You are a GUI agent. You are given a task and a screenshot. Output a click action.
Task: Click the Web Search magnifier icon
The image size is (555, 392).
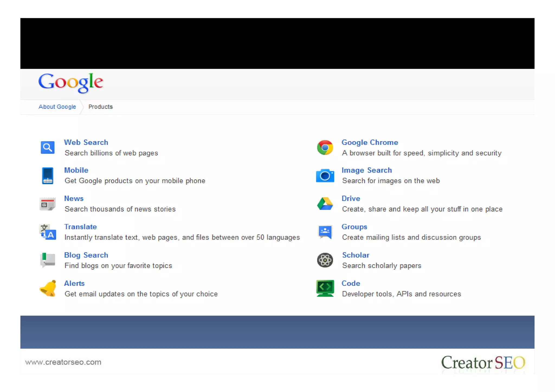[x=47, y=147]
